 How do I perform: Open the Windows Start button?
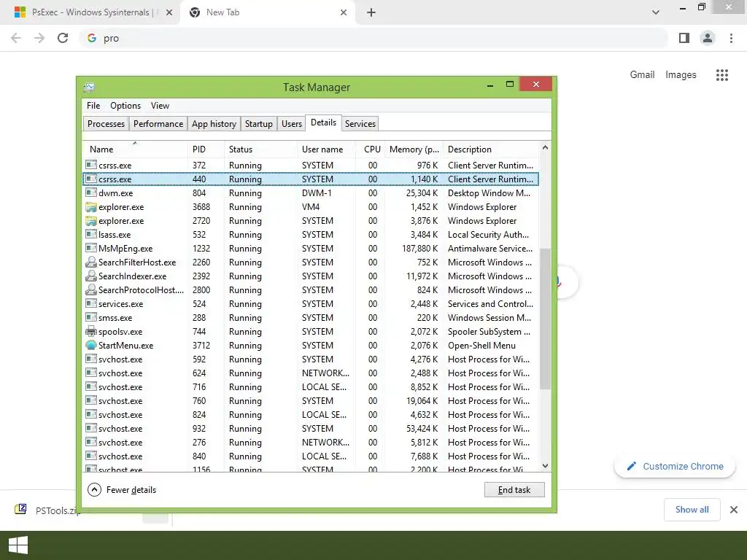[18, 545]
